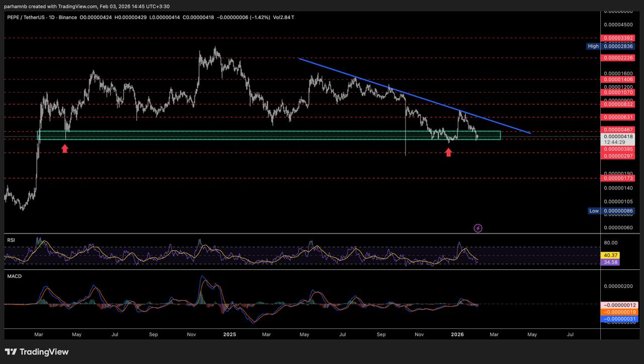Click the 0.00000173 red price level label

pyautogui.click(x=619, y=178)
